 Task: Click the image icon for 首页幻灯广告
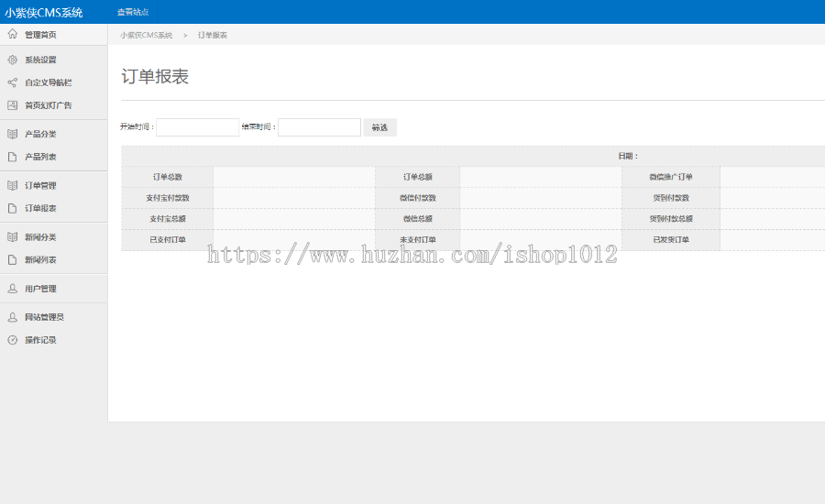click(12, 105)
